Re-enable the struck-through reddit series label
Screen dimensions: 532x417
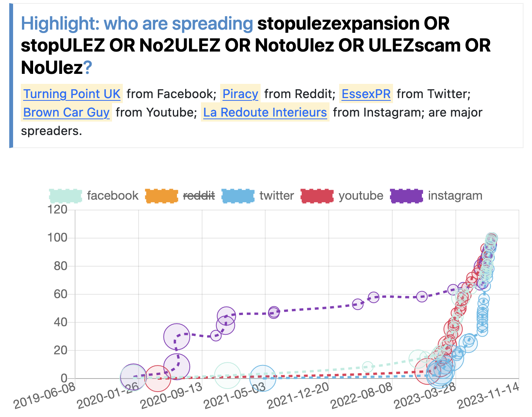(199, 196)
